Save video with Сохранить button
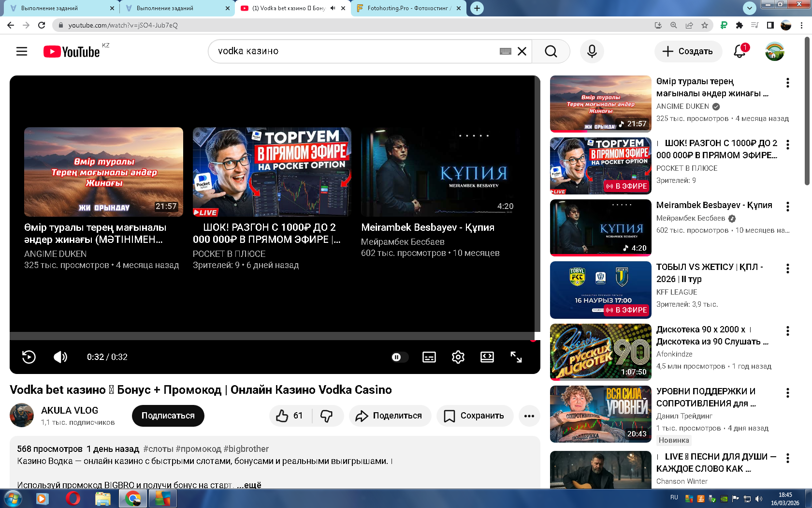812x508 pixels. click(475, 416)
